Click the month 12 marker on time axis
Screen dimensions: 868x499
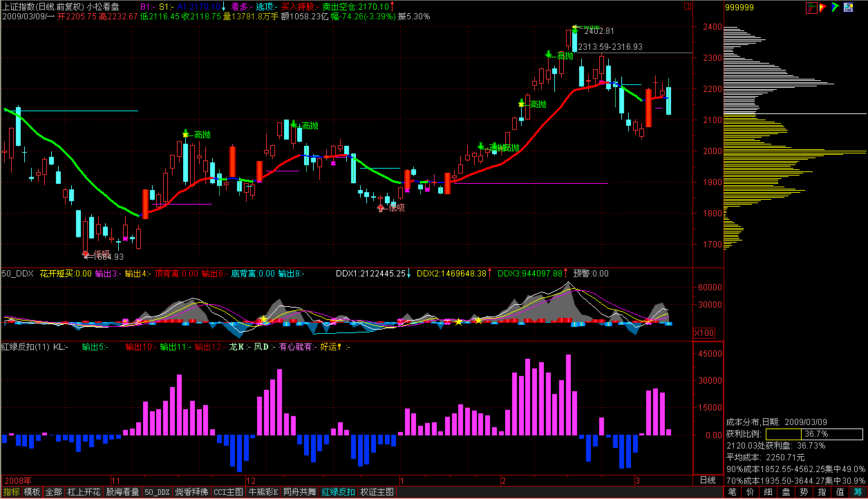click(251, 480)
